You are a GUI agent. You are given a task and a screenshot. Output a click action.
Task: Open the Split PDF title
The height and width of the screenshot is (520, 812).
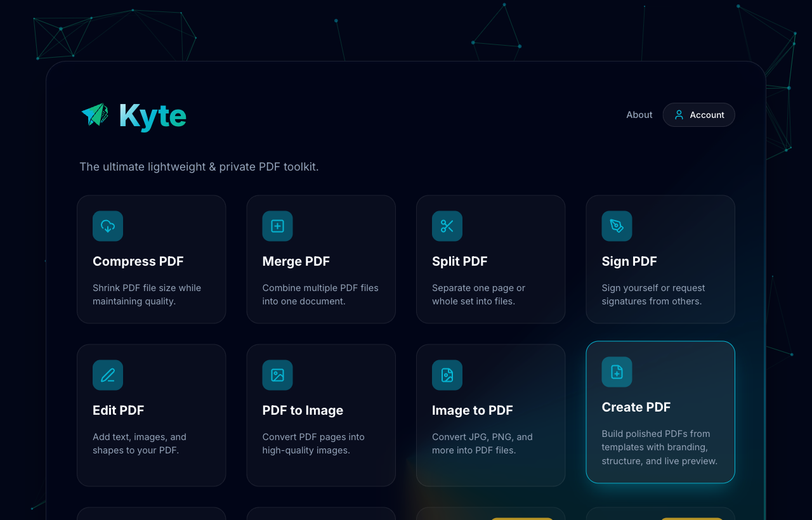pos(460,261)
